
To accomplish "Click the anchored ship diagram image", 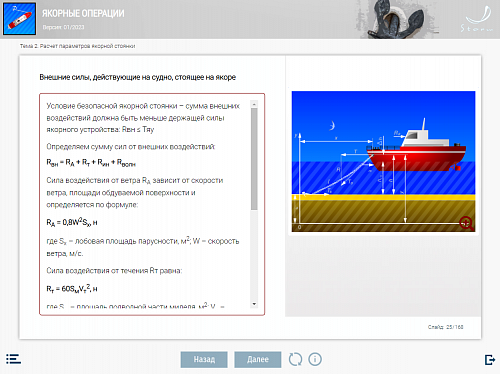I will click(383, 161).
